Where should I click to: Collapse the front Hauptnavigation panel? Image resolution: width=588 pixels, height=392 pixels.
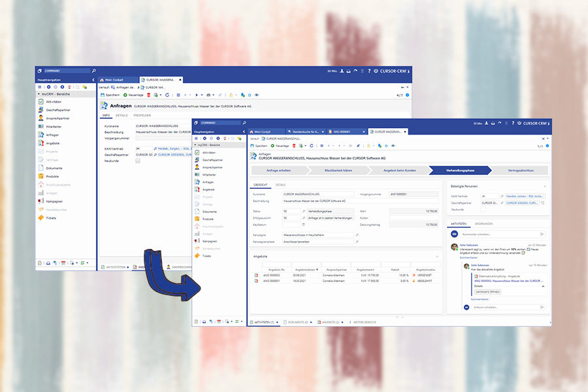[x=244, y=131]
